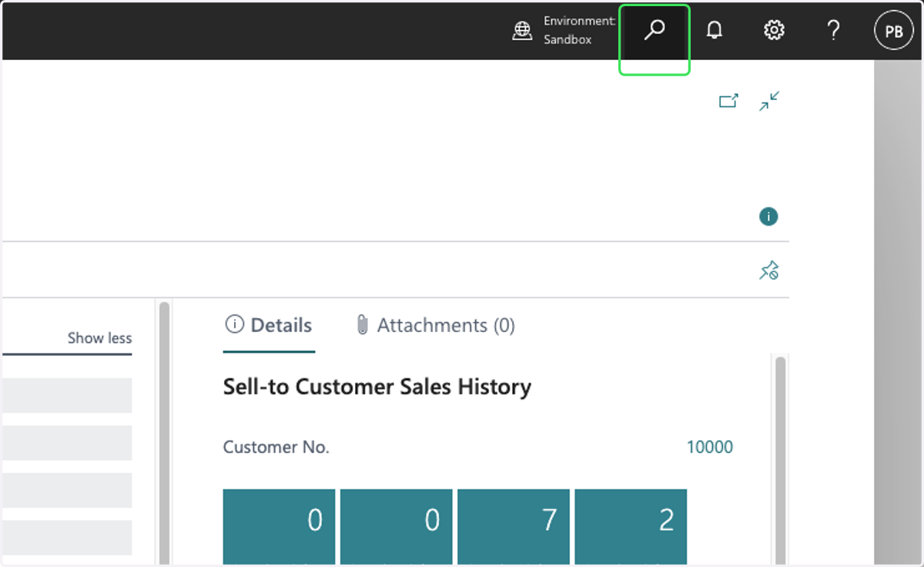Click the Customer No. label
This screenshot has height=567, width=924.
(x=276, y=447)
